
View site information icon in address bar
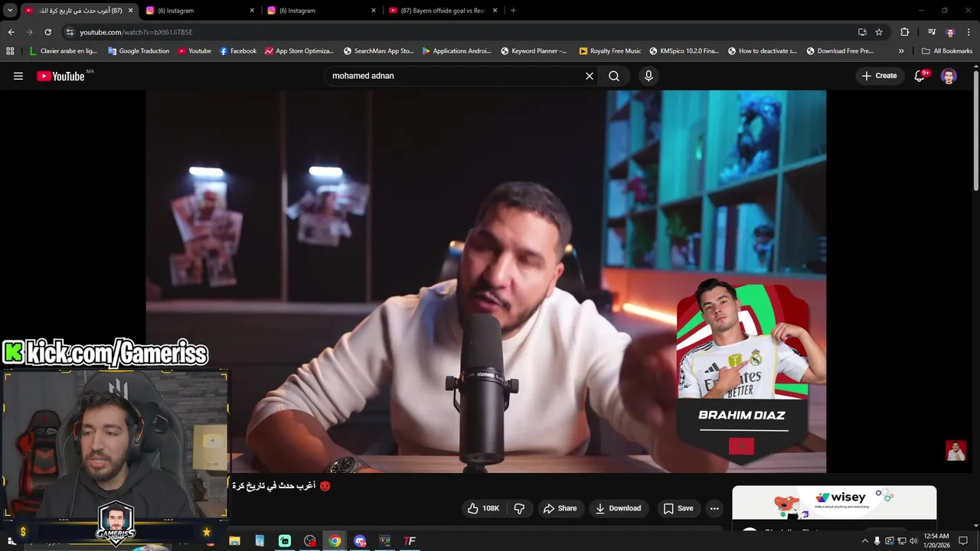pyautogui.click(x=70, y=32)
